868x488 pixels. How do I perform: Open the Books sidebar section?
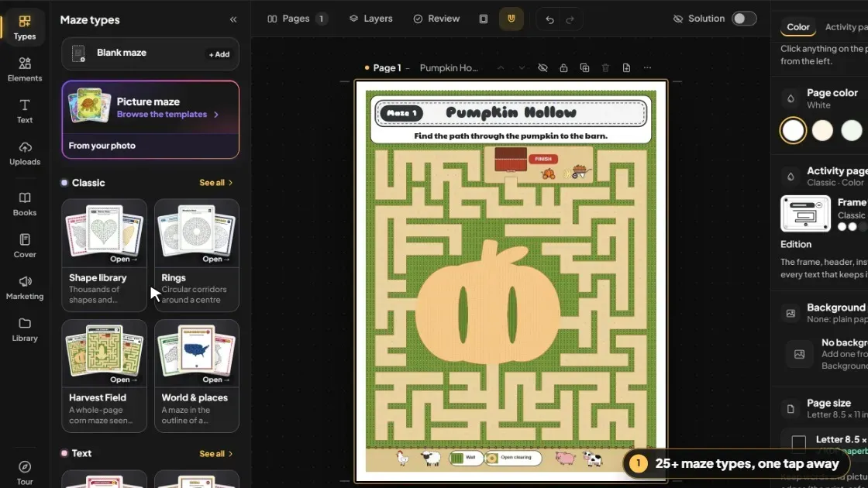[x=24, y=204]
